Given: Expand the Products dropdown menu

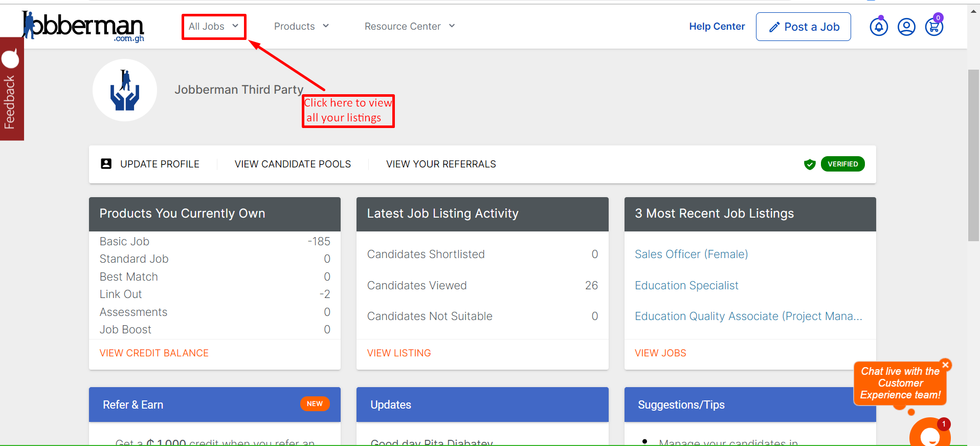Looking at the screenshot, I should [301, 26].
